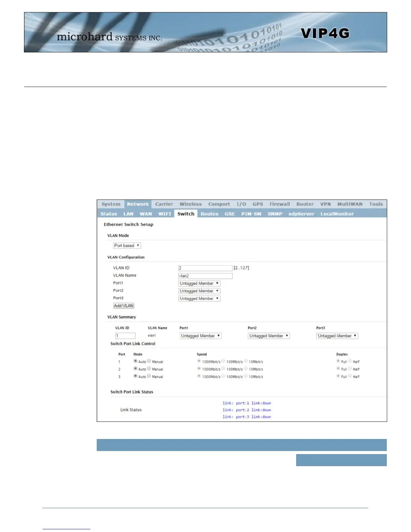
Task: Choose 10Mbit/s speed for port 2
Action: pos(246,368)
